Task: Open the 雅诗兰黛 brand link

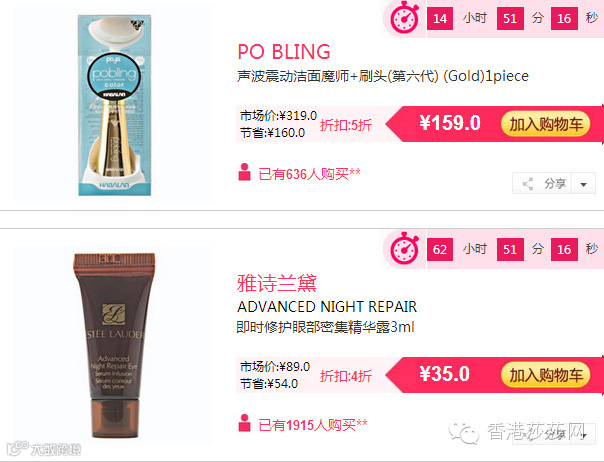Action: click(277, 283)
